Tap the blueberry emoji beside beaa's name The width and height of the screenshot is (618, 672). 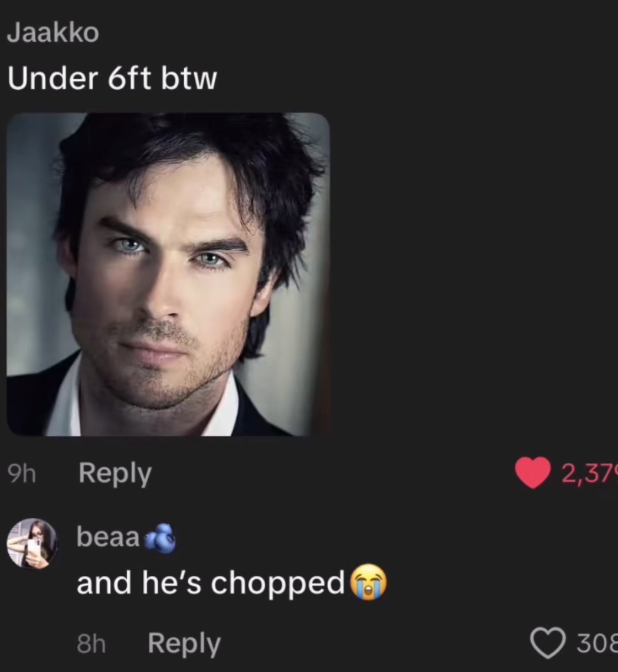[160, 539]
